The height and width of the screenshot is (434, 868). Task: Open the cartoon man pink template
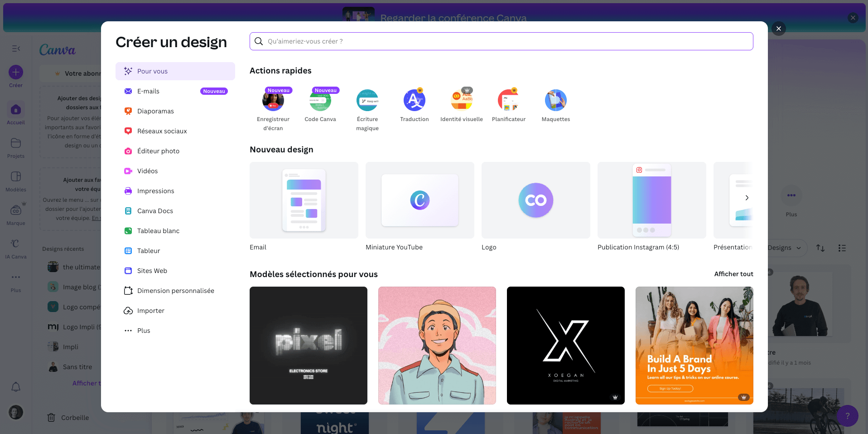click(437, 346)
